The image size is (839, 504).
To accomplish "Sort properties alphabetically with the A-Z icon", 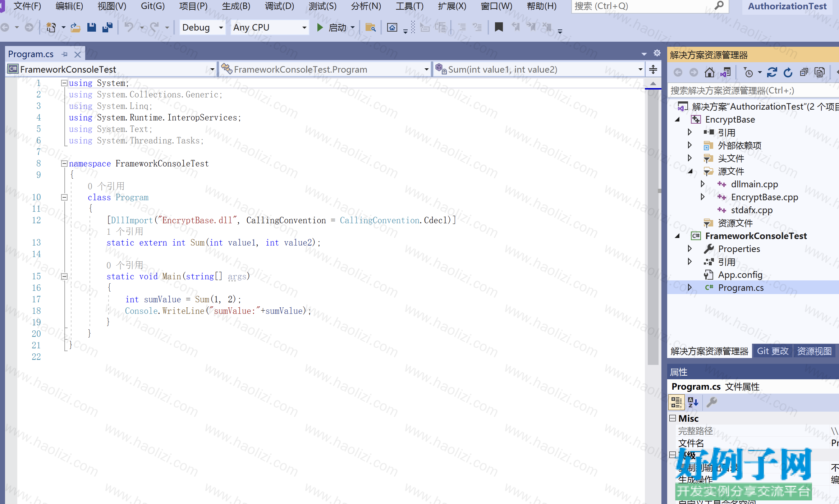I will [693, 402].
